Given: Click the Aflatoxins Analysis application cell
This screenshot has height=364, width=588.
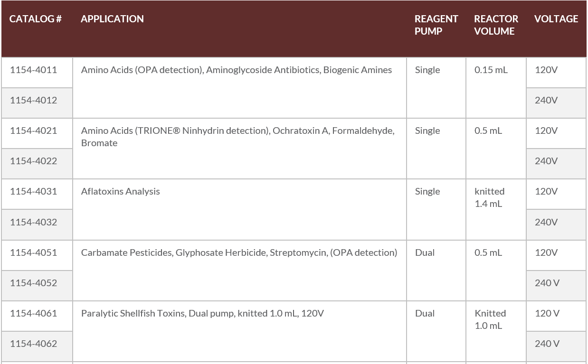Looking at the screenshot, I should click(x=121, y=191).
